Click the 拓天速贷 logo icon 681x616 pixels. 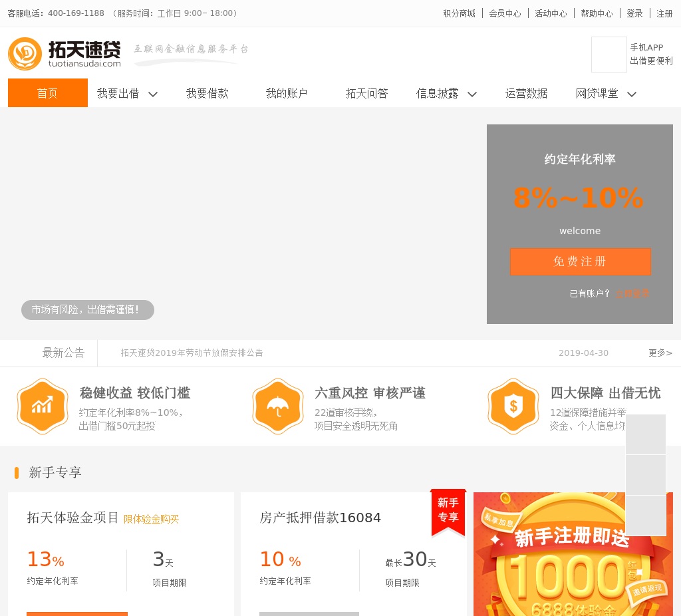[x=25, y=54]
